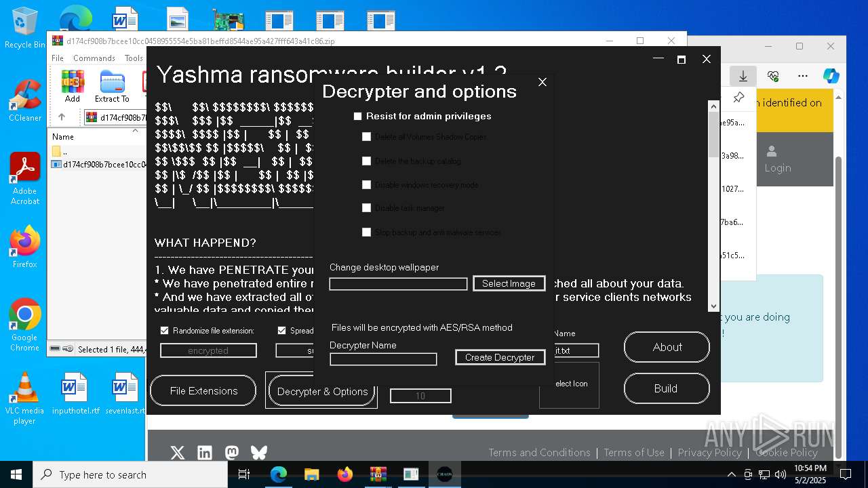Toggle the Spread checkbox
This screenshot has height=488, width=868.
282,331
